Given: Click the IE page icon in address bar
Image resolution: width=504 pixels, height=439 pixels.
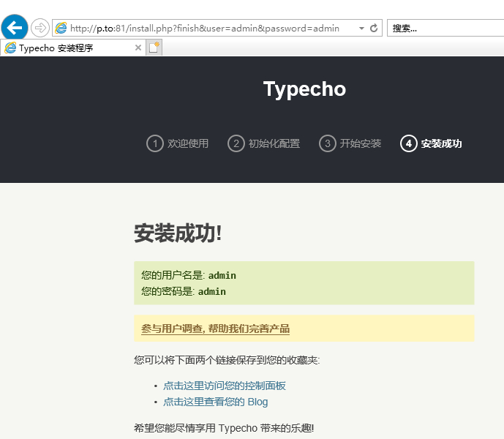Looking at the screenshot, I should (x=61, y=28).
